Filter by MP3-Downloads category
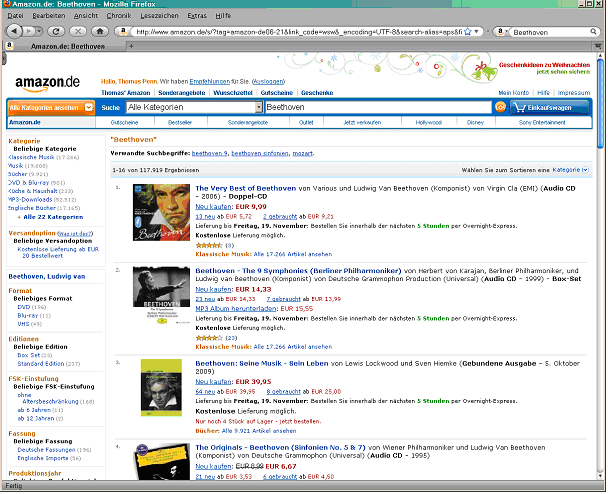Viewport: 608px width, 494px height. [31, 199]
